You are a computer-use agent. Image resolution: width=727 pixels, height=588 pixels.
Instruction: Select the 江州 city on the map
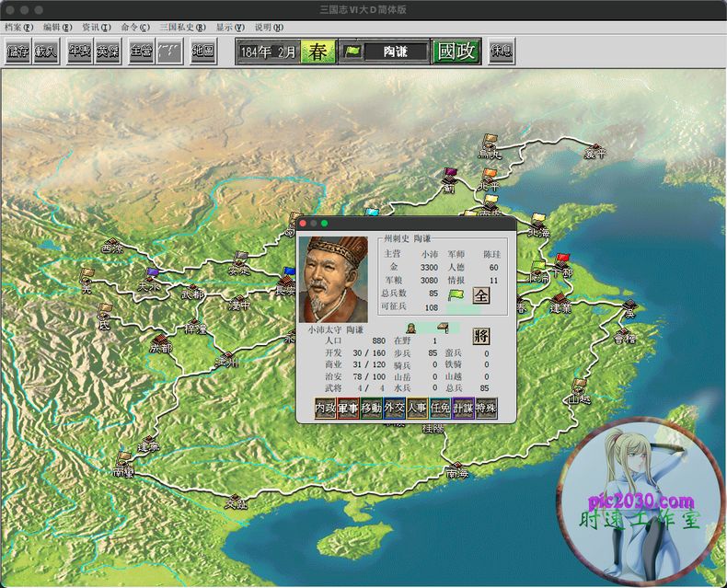(x=227, y=360)
